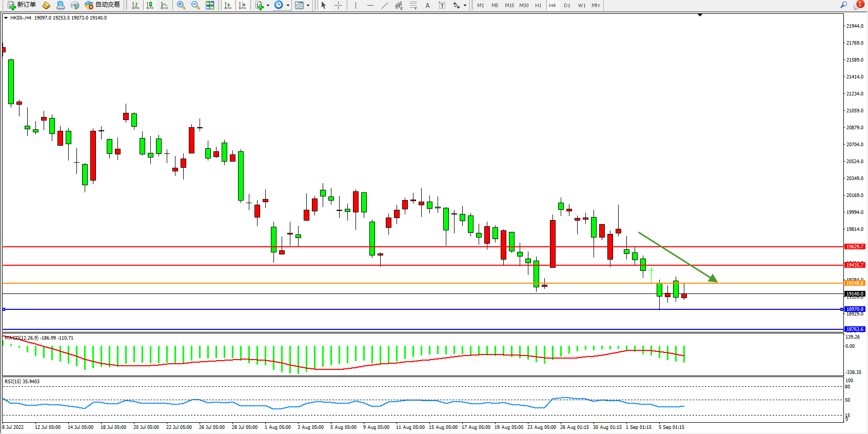Pick the trendline drawing tool
Screen dimensions: 868x434
[384, 5]
